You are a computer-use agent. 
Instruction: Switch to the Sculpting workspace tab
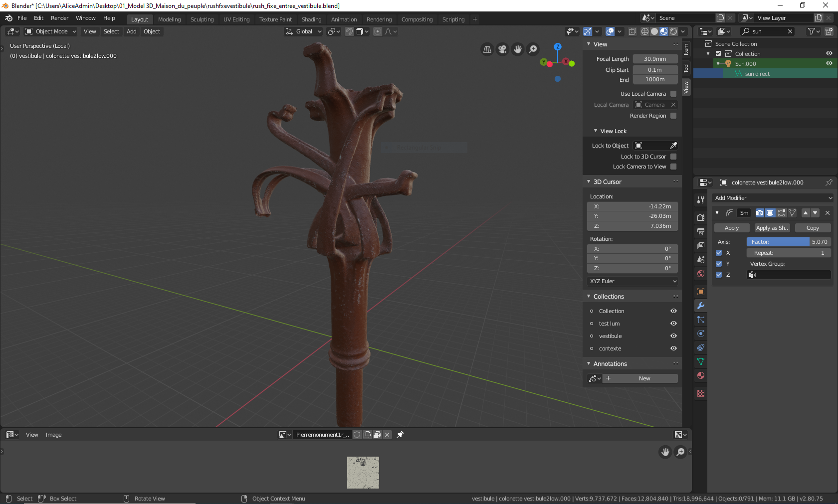coord(202,19)
